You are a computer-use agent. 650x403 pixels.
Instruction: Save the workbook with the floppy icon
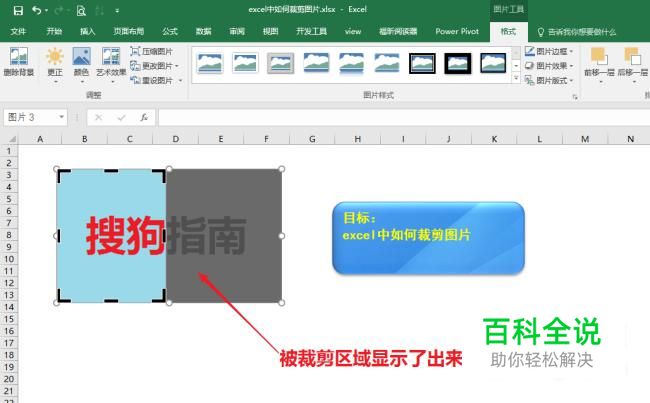click(18, 10)
